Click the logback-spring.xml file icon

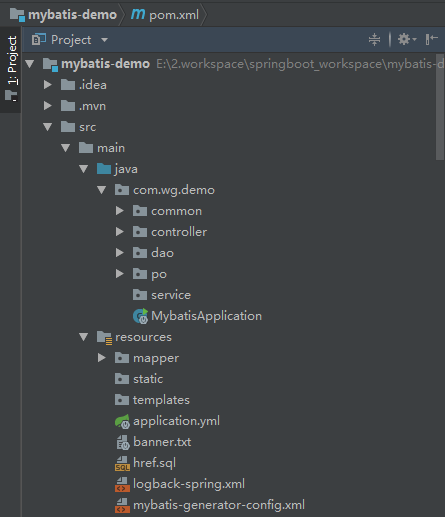(122, 484)
